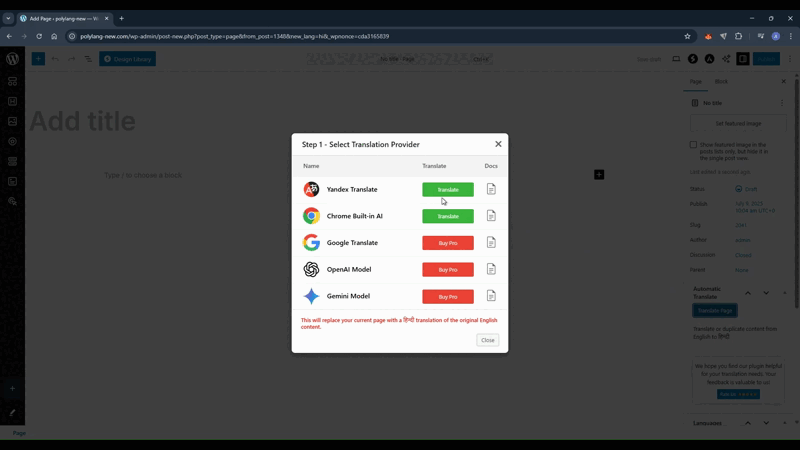Open the preview device laptop icon
The image size is (800, 450).
[676, 59]
